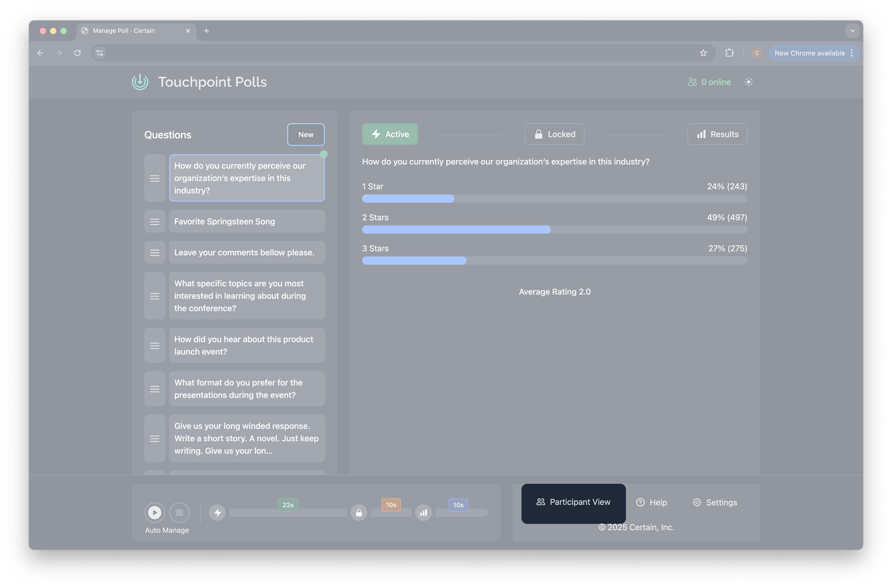This screenshot has height=588, width=892.
Task: Click drag handle beside long winded response question
Action: 154,439
